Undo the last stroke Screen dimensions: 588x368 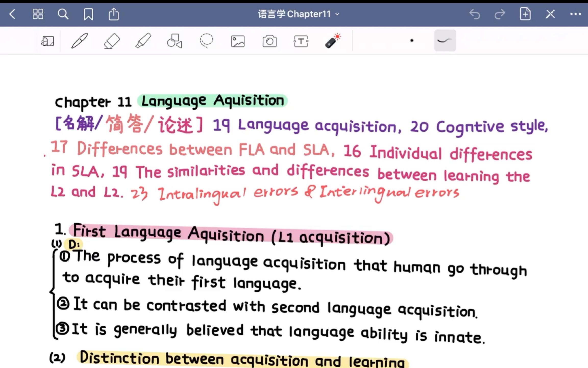[x=475, y=14]
